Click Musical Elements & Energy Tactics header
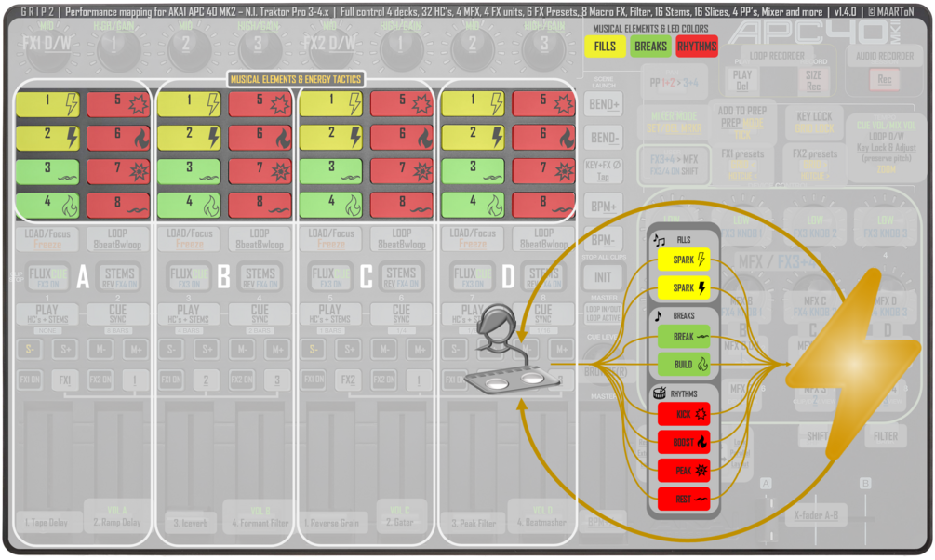Image resolution: width=935 pixels, height=560 pixels. [296, 79]
